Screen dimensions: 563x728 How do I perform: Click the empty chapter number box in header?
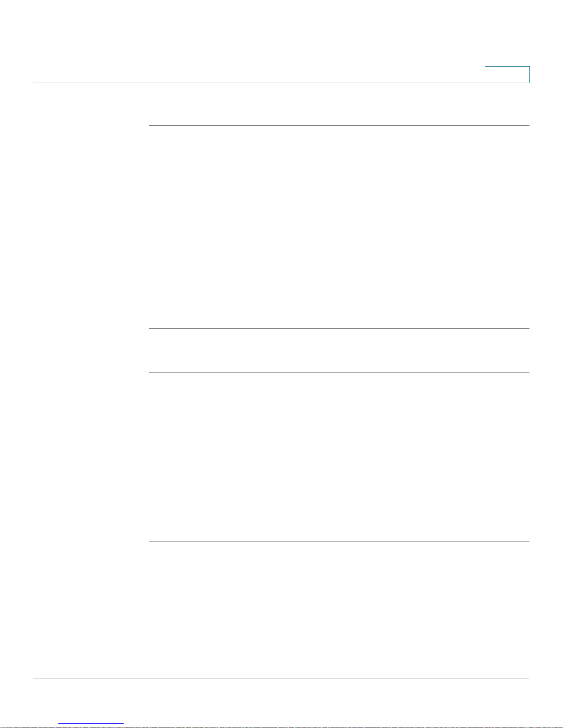[507, 74]
